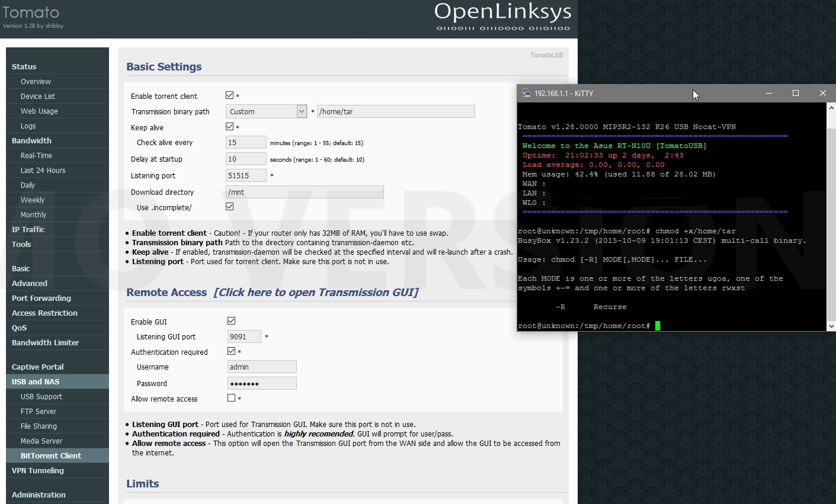Toggle Use .incomplete/ checkbox
Viewport: 836px width, 504px height.
coord(230,207)
